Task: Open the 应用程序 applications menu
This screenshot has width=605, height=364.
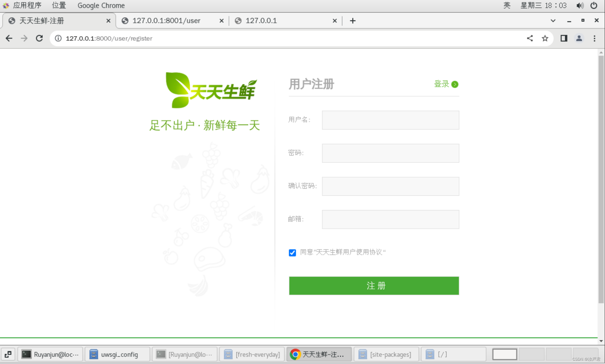Action: [x=27, y=5]
